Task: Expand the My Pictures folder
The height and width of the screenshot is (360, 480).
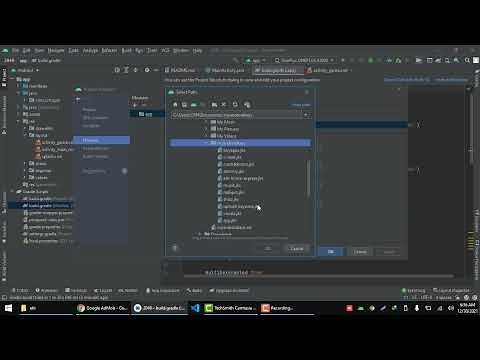Action: pos(206,129)
